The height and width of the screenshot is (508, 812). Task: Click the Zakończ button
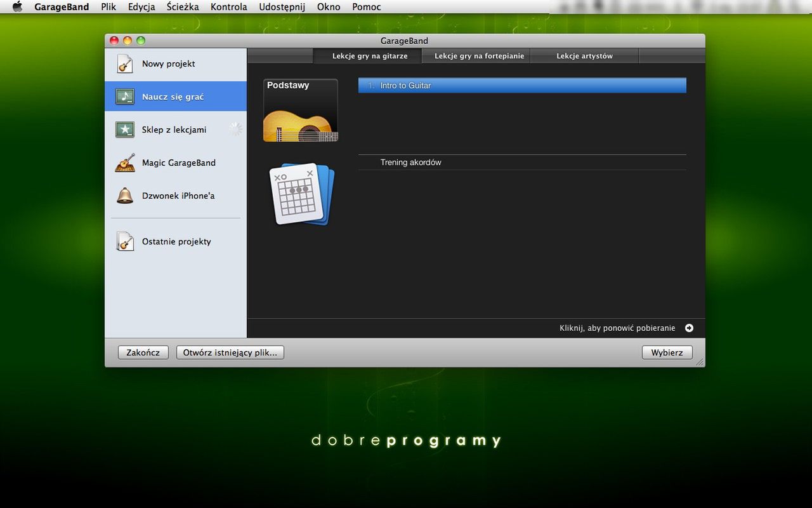tap(143, 352)
